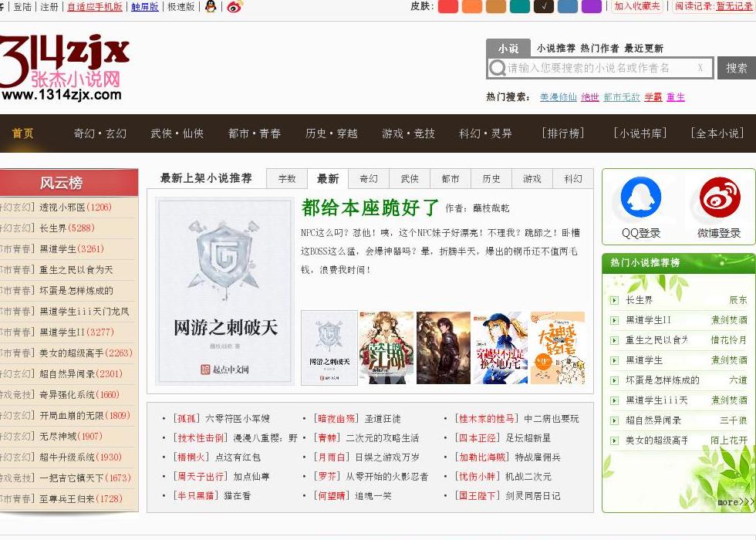
Task: Click the novel search input field
Action: point(600,68)
